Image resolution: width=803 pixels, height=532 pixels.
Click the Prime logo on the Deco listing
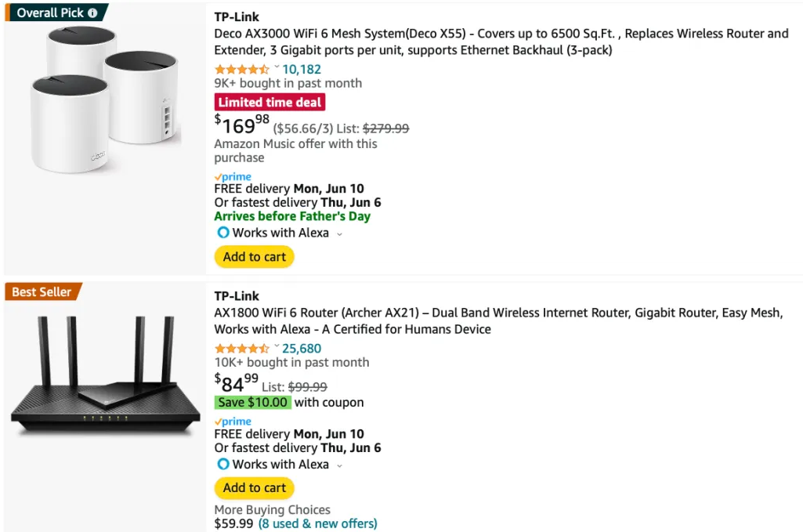pyautogui.click(x=233, y=177)
